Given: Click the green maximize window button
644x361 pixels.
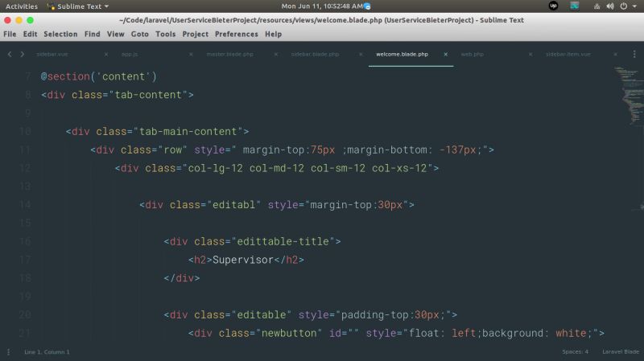Looking at the screenshot, I should point(31,20).
